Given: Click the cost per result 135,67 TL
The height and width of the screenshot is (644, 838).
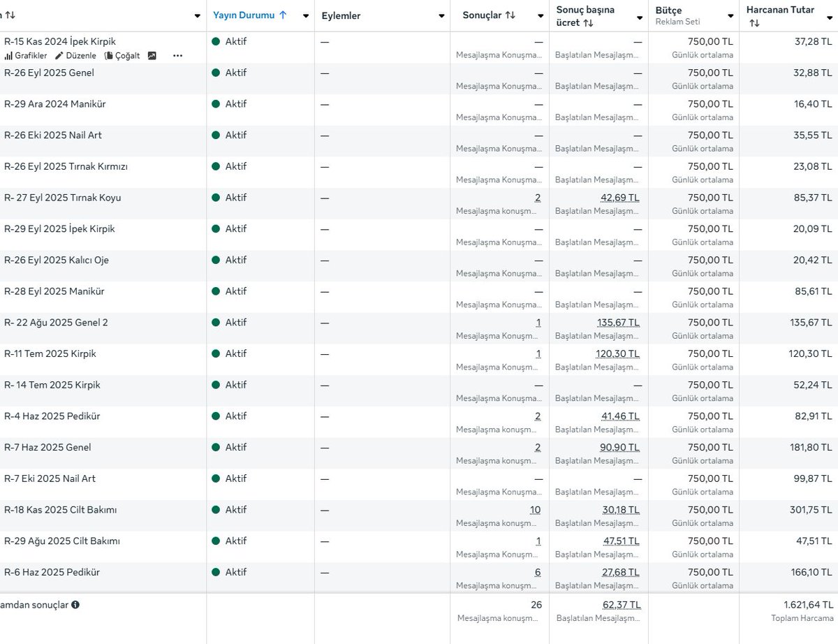Looking at the screenshot, I should click(618, 323).
